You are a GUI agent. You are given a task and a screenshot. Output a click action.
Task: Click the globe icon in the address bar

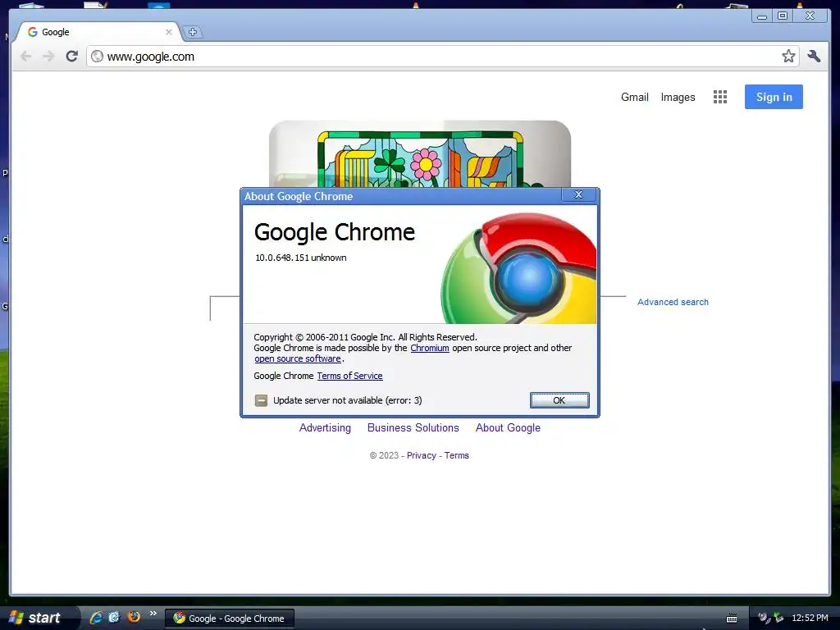(97, 57)
